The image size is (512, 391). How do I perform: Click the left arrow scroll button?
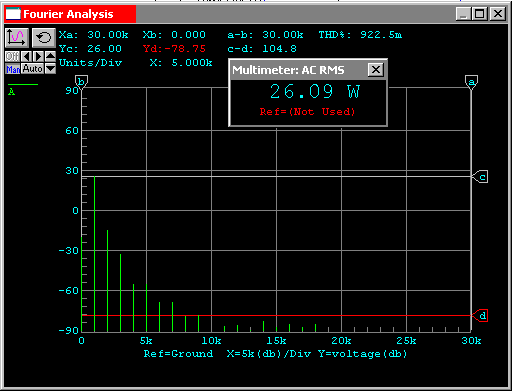coord(27,56)
